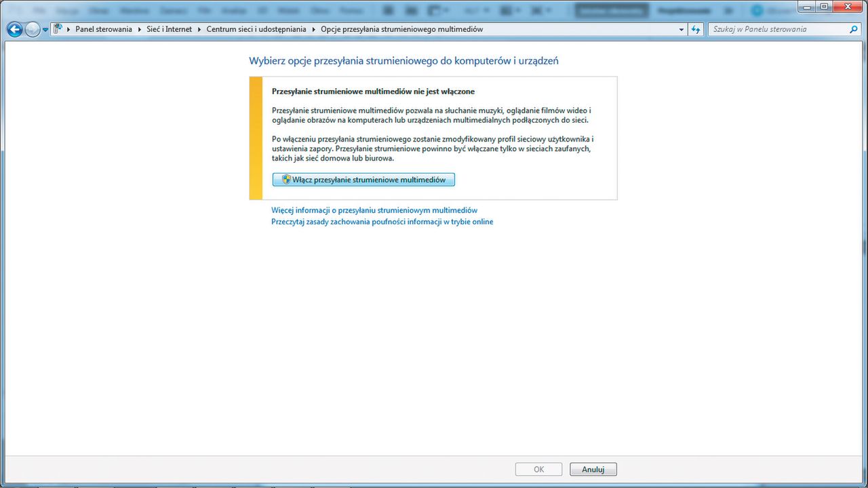
Task: Open the recent pages dropdown arrow
Action: [x=45, y=30]
